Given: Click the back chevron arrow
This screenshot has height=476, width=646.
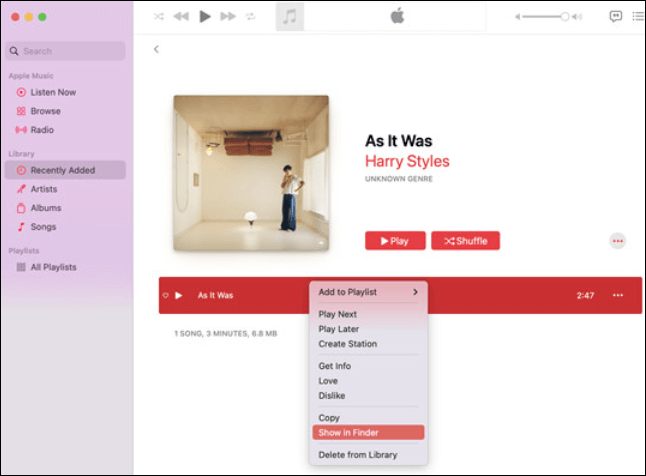Looking at the screenshot, I should (x=156, y=49).
